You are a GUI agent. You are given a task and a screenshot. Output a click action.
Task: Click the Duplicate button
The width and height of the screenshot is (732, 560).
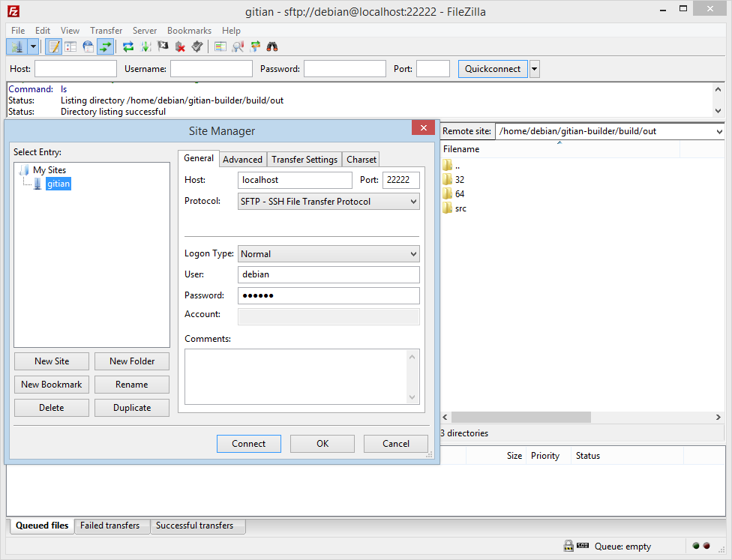coord(132,408)
